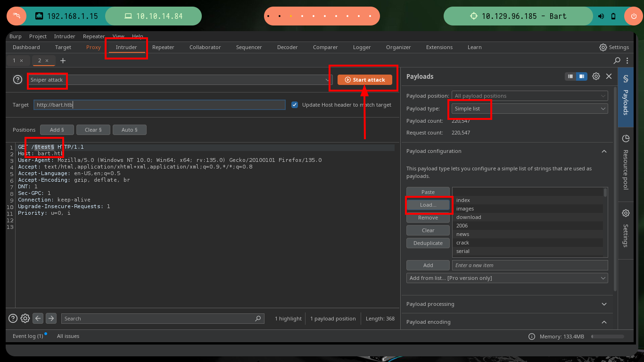Screen dimensions: 644x362
Task: Collapse the Payload configuration section
Action: [x=604, y=151]
